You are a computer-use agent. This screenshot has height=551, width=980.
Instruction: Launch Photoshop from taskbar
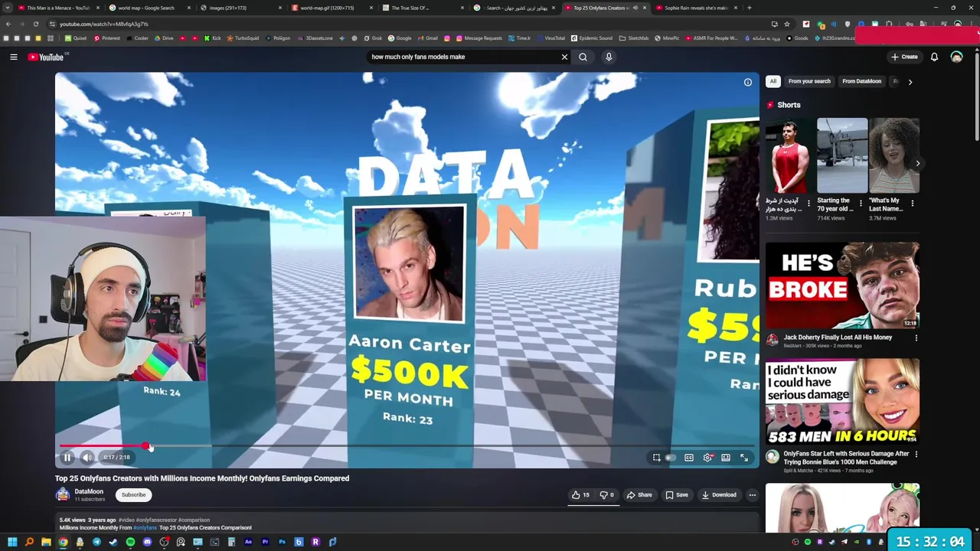(x=282, y=542)
